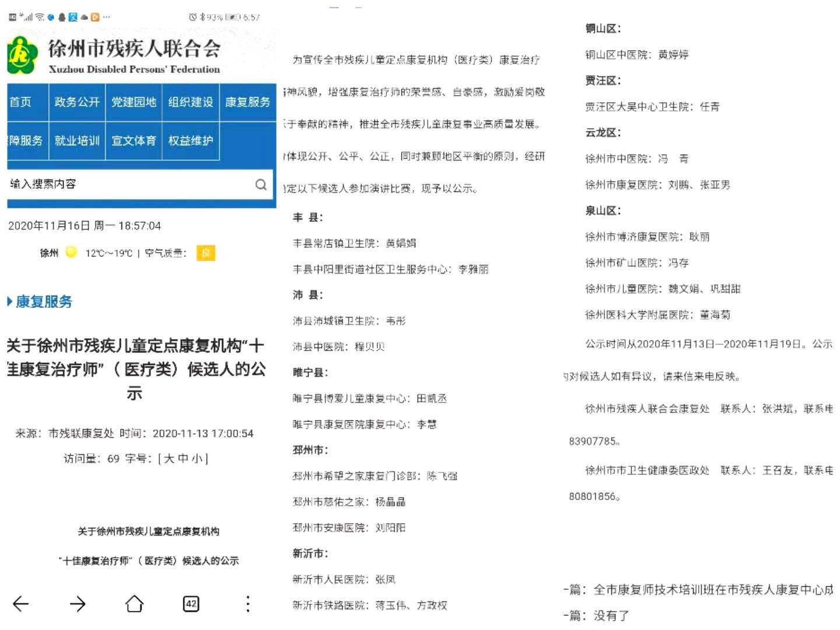The width and height of the screenshot is (840, 630).
Task: Tap the next article entry 没有了
Action: [611, 616]
